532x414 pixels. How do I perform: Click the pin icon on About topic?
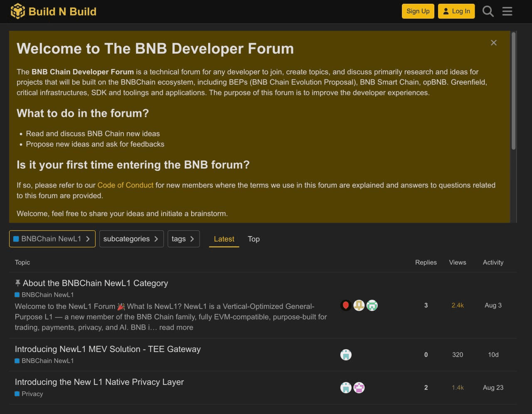coord(17,283)
